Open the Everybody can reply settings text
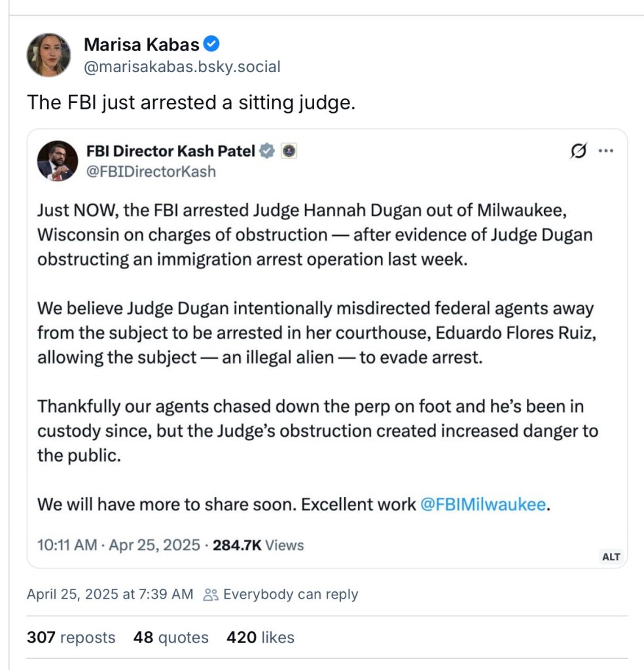 pyautogui.click(x=291, y=595)
